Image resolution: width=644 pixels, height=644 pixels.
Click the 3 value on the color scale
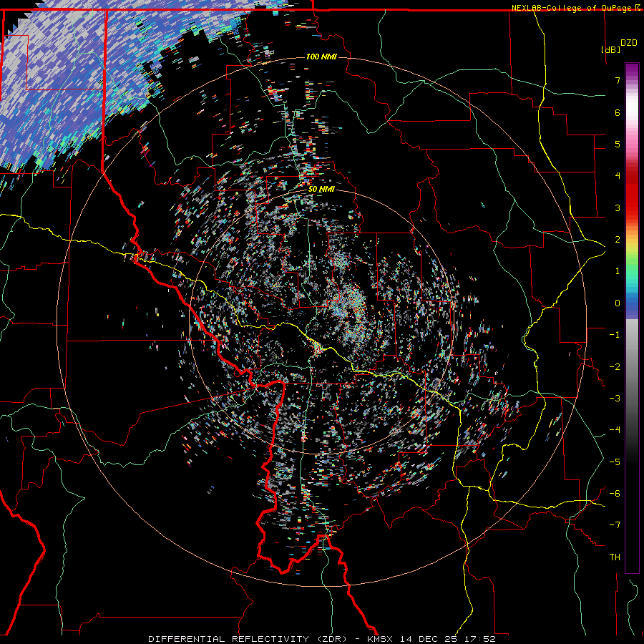[618, 208]
